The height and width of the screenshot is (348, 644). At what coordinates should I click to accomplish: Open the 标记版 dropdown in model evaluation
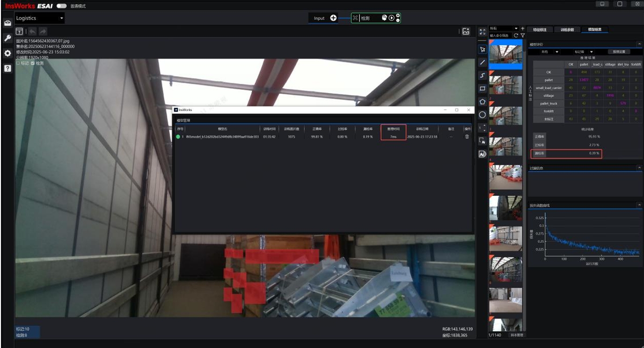pyautogui.click(x=584, y=52)
